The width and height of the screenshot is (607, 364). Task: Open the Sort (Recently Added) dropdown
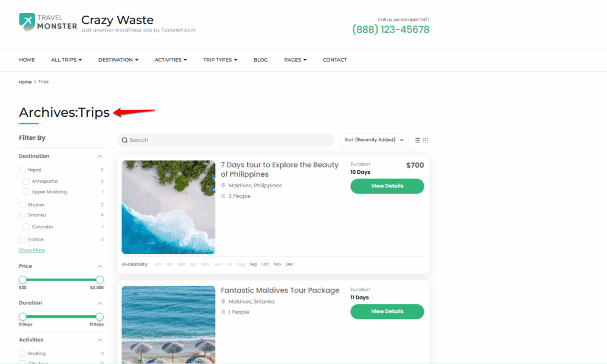pos(373,140)
